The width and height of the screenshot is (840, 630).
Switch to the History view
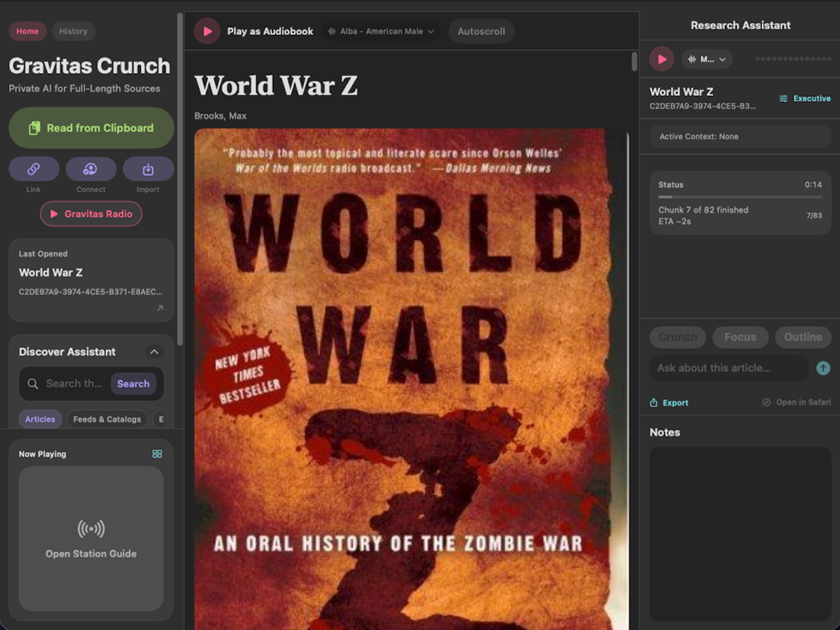(x=73, y=31)
